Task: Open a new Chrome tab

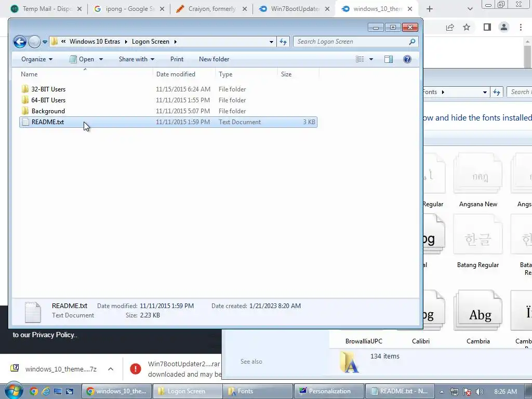Action: (430, 9)
